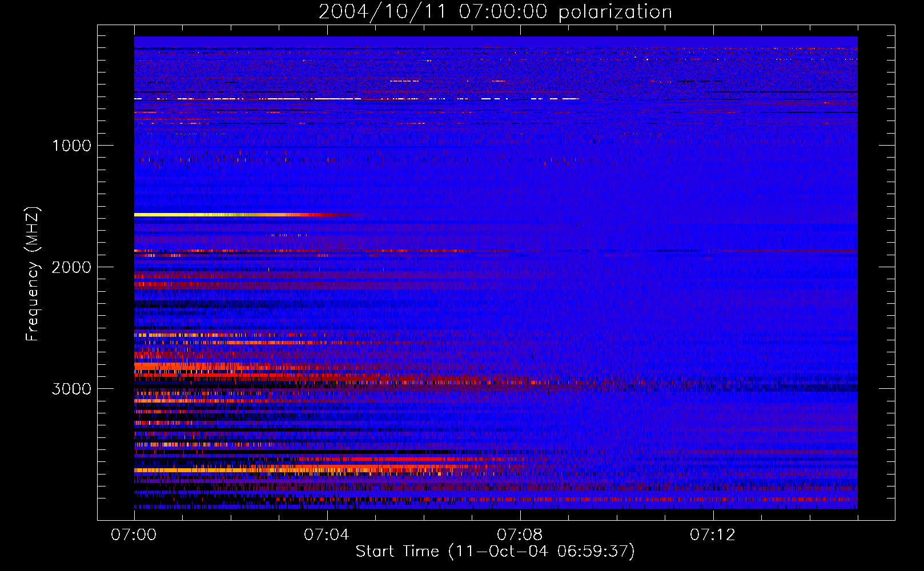
Task: Click the x-axis time label "07:08"
Action: (520, 535)
